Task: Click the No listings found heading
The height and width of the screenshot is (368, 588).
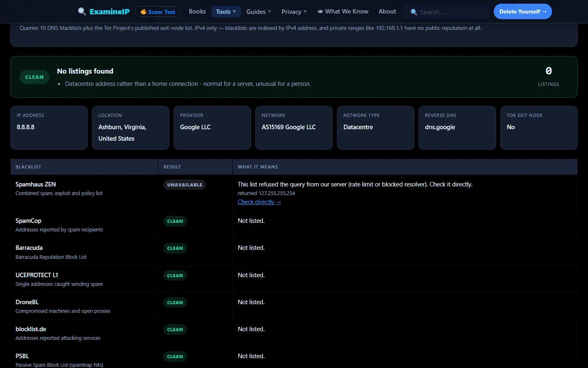Action: click(x=85, y=71)
